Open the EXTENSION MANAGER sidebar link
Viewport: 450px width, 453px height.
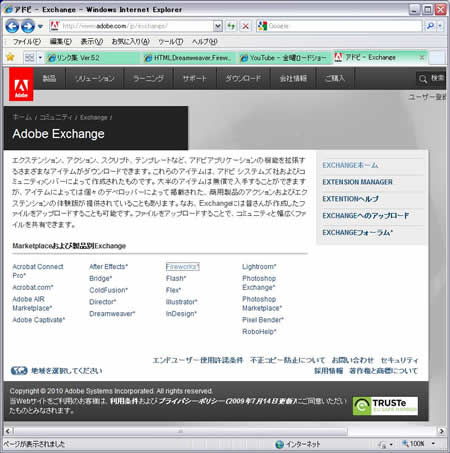tap(357, 182)
